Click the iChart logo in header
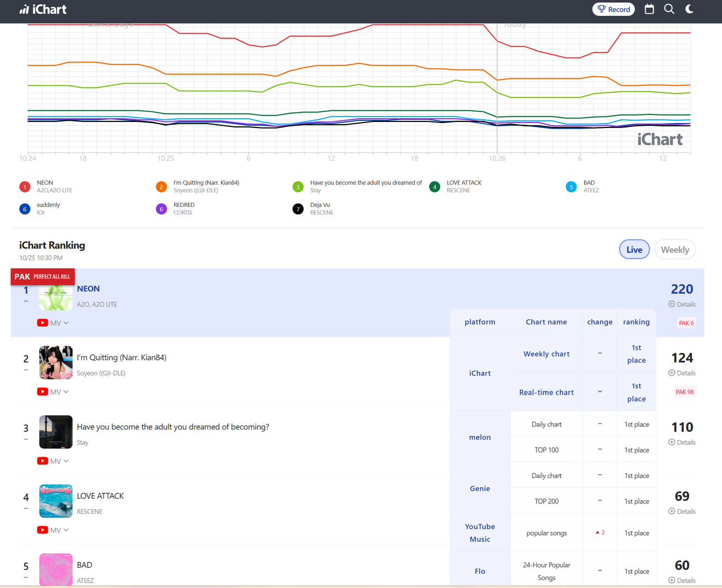 [43, 9]
